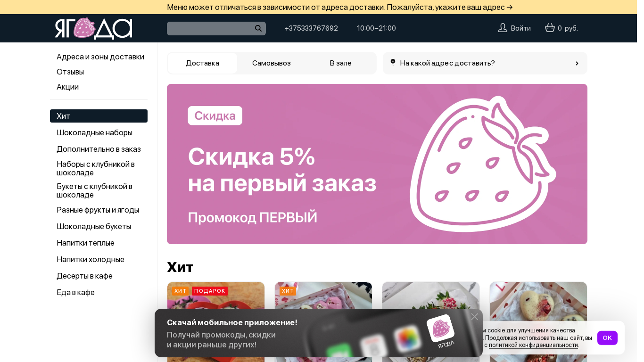Switch to В зале option

pos(340,63)
